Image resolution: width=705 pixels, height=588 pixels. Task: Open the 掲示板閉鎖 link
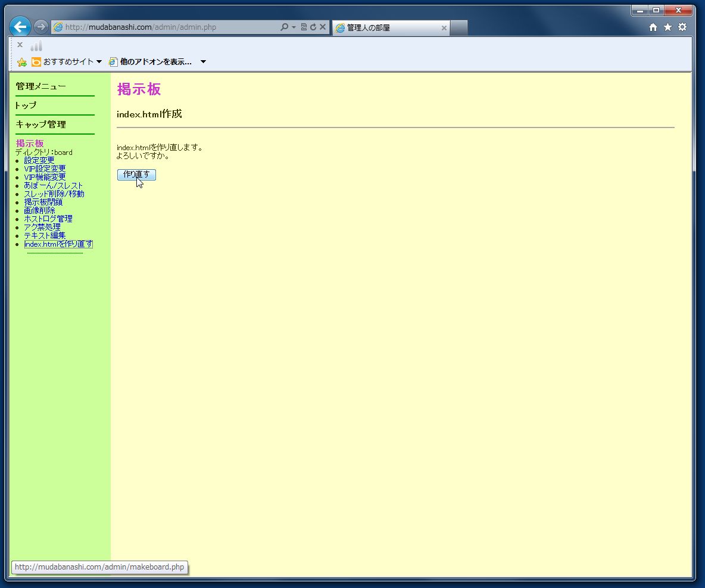(x=43, y=202)
